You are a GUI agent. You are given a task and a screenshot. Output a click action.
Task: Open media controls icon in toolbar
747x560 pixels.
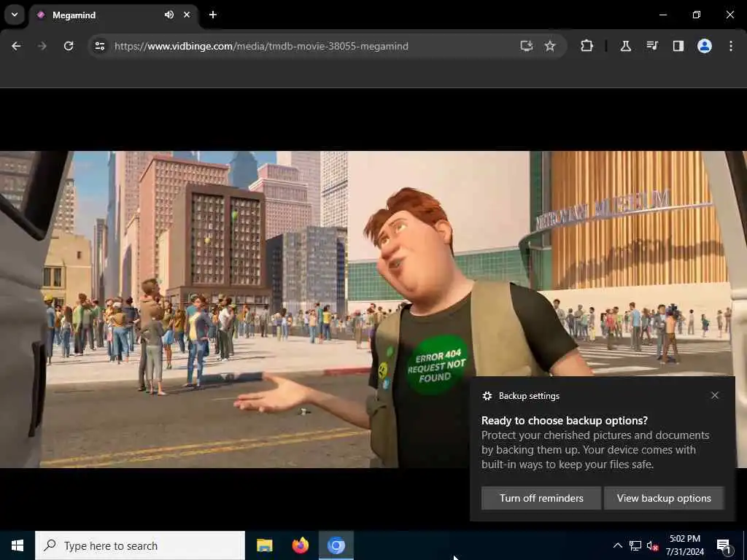tap(652, 46)
